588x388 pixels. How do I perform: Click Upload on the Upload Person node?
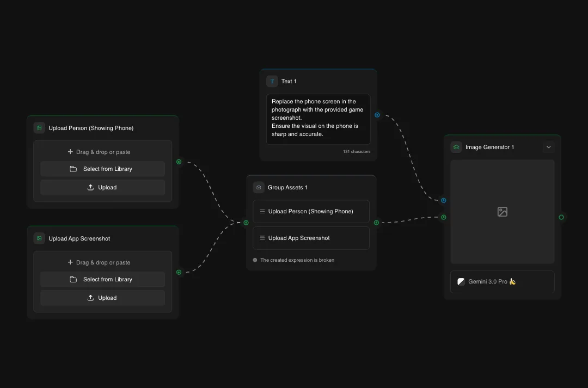(x=102, y=187)
